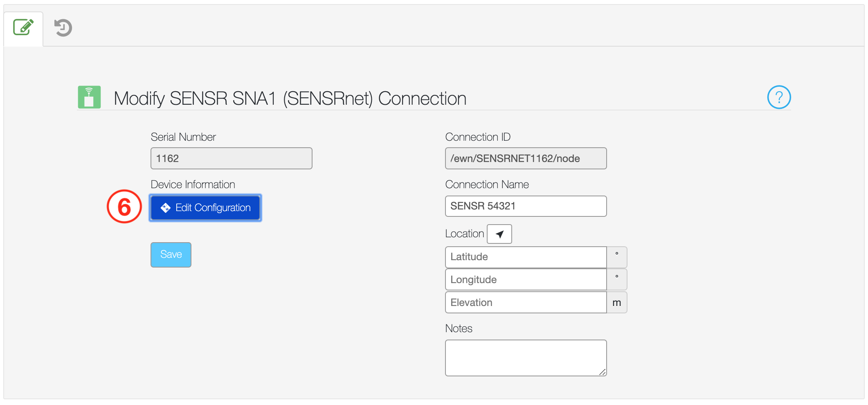Click the Notes resize handle corner
The width and height of the screenshot is (868, 405).
tap(603, 372)
